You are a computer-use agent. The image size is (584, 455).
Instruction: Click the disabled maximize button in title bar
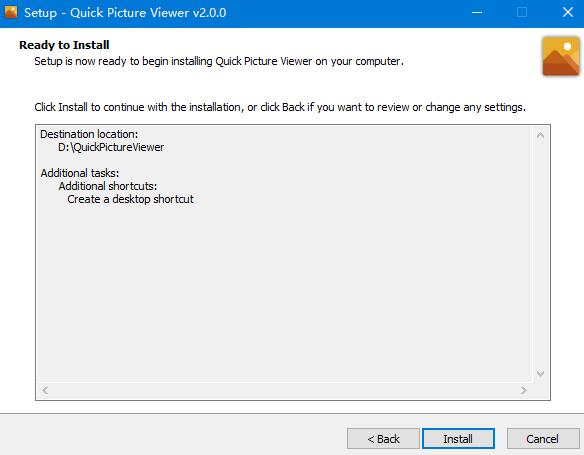point(522,13)
